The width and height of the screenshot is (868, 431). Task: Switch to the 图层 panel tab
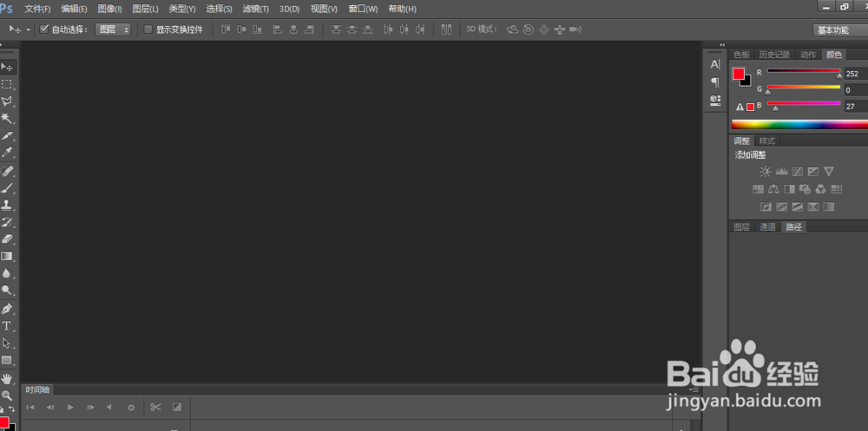click(x=741, y=227)
